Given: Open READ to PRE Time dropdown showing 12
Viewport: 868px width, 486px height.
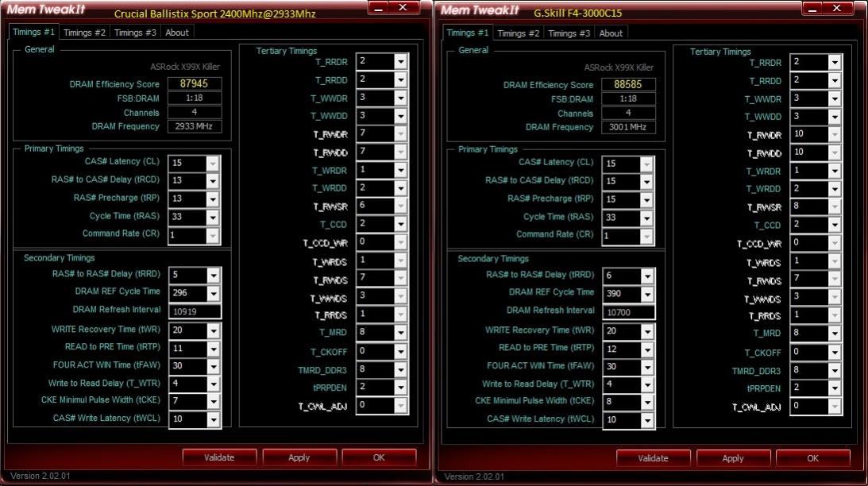Looking at the screenshot, I should (x=647, y=349).
